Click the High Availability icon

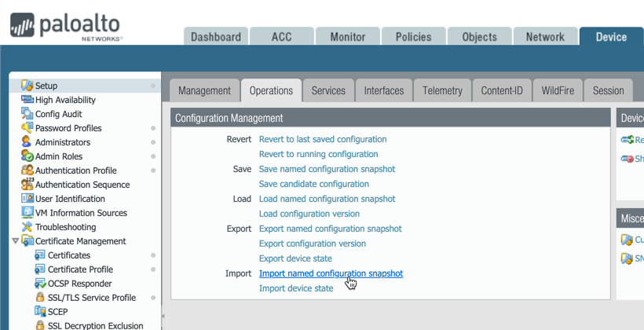[27, 100]
